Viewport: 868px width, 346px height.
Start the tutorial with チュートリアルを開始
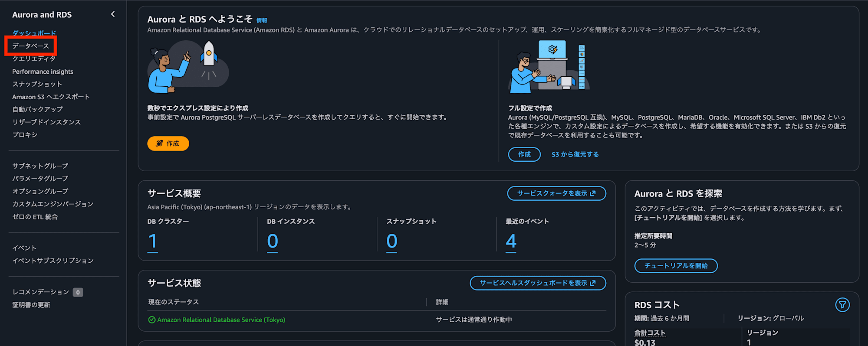coord(676,266)
